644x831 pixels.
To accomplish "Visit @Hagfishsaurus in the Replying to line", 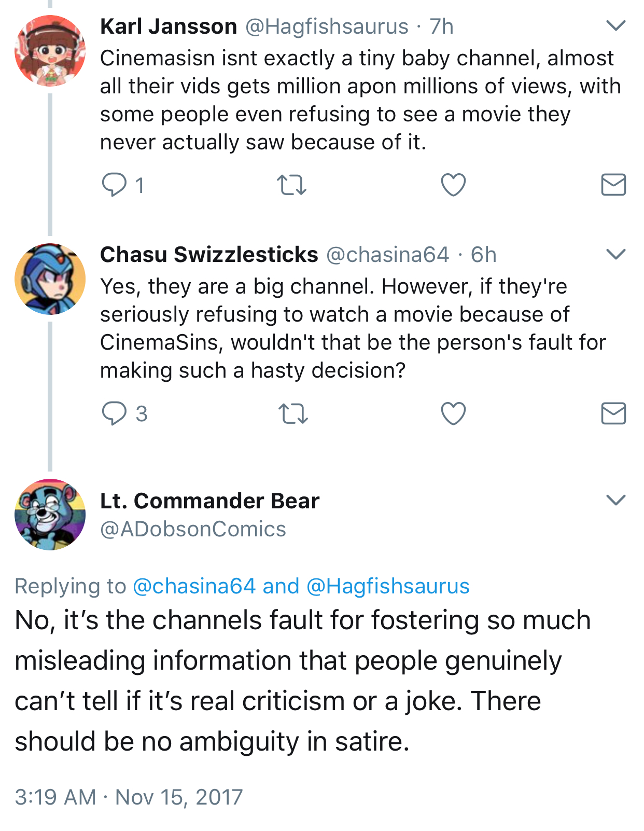I will point(388,586).
